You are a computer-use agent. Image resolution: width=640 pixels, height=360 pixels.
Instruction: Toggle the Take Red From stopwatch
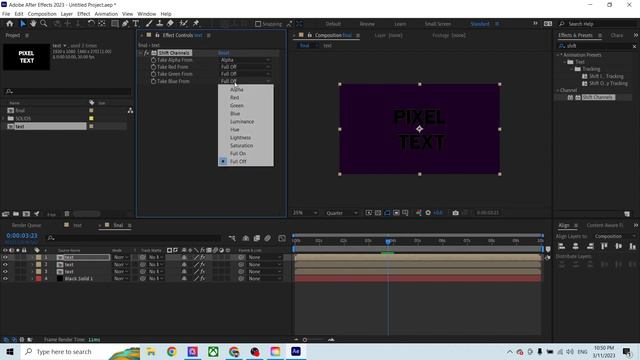[153, 67]
